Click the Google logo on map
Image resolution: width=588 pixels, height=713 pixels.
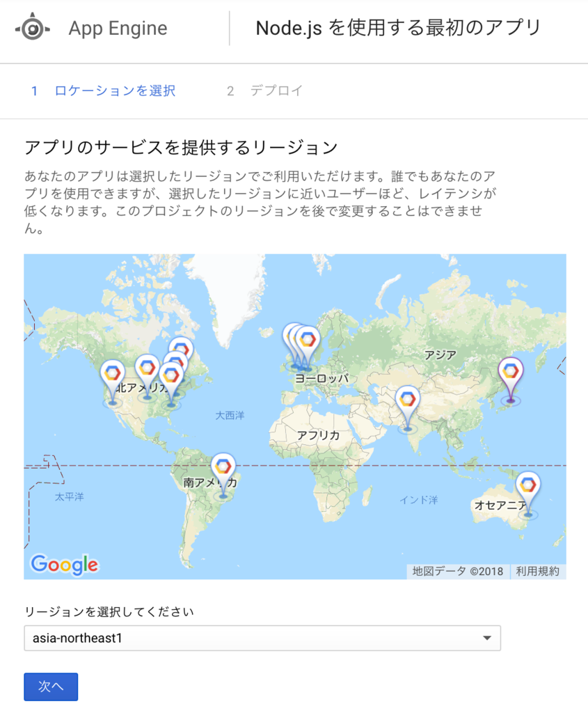[x=64, y=565]
